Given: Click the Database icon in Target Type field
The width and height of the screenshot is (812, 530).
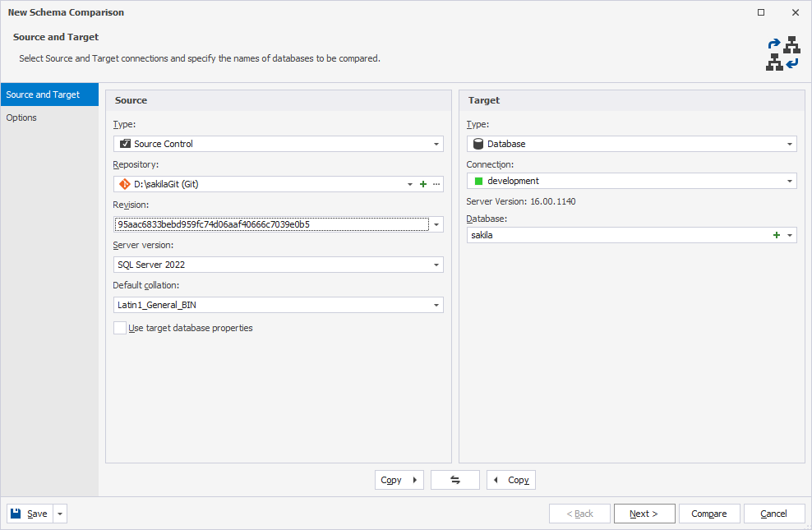Looking at the screenshot, I should (x=478, y=142).
